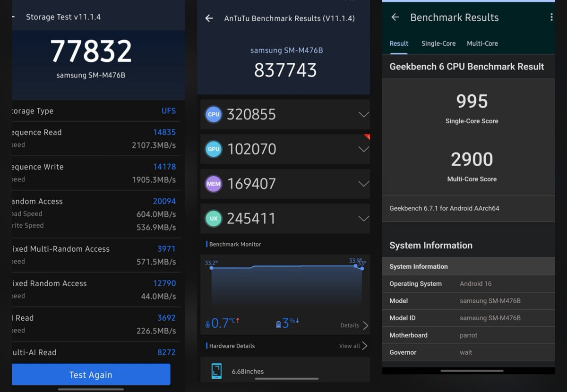Tap the temperature rise thermometer icon

208,325
